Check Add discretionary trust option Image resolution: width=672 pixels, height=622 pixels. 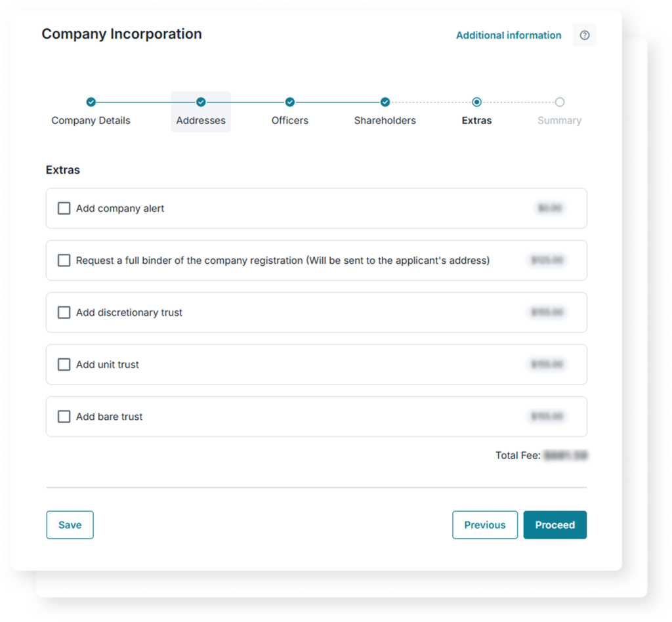[x=64, y=312]
